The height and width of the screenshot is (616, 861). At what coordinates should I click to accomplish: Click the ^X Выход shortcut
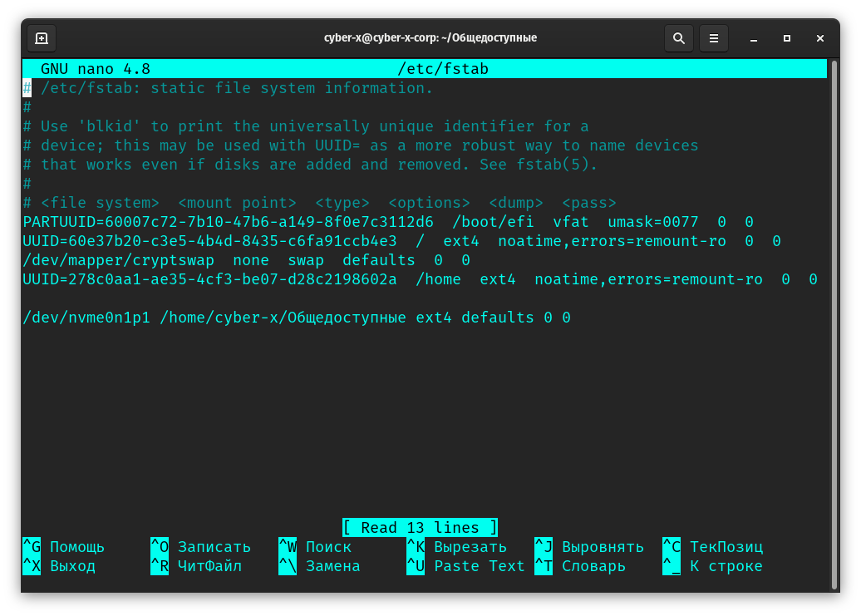point(59,566)
